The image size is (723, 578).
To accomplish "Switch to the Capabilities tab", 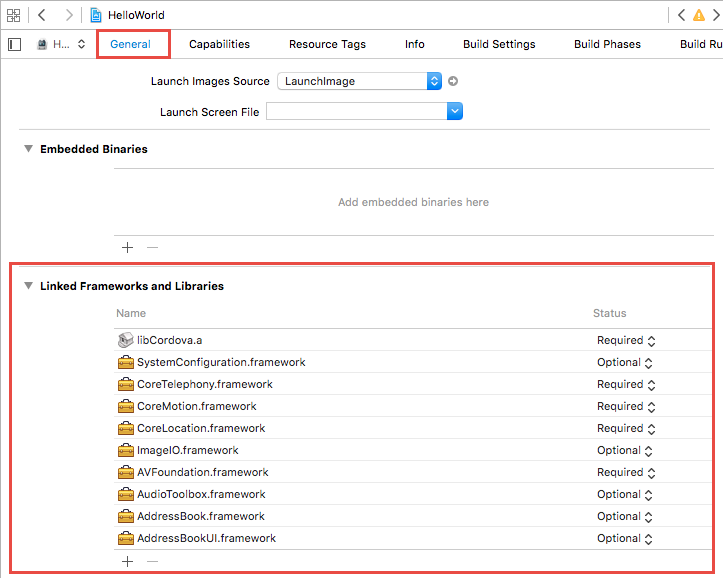I will click(219, 44).
